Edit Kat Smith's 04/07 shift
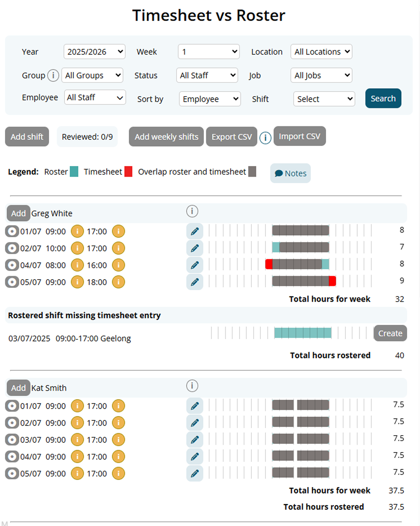Image resolution: width=420 pixels, height=526 pixels. point(195,457)
